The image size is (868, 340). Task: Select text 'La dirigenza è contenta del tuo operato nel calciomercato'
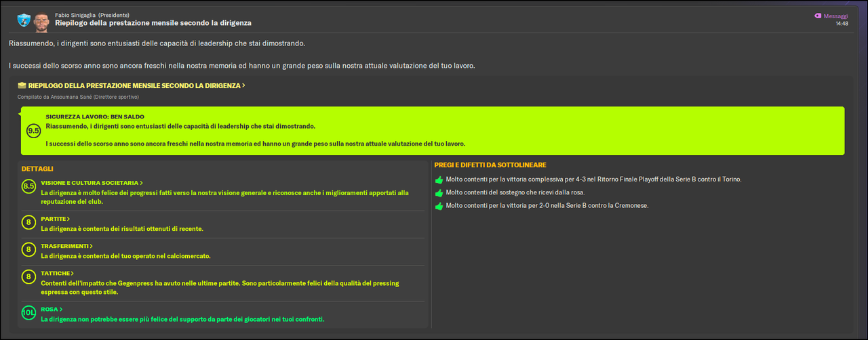pyautogui.click(x=126, y=256)
